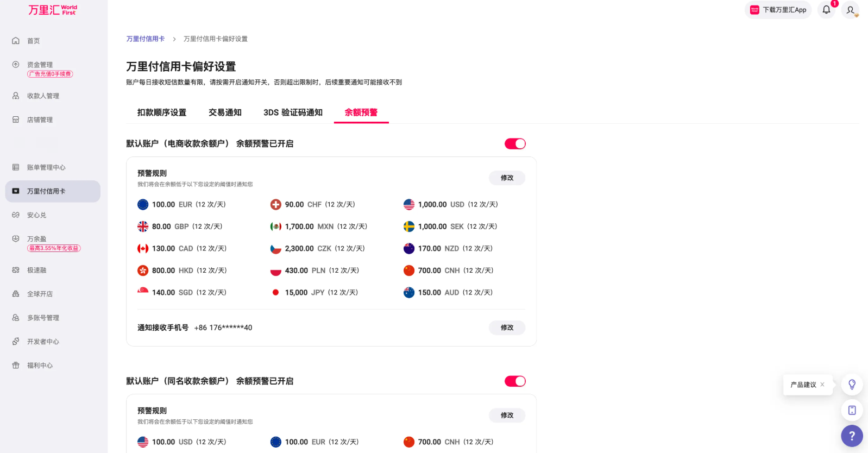
Task: Open the 首页 home sidebar item
Action: tap(34, 41)
